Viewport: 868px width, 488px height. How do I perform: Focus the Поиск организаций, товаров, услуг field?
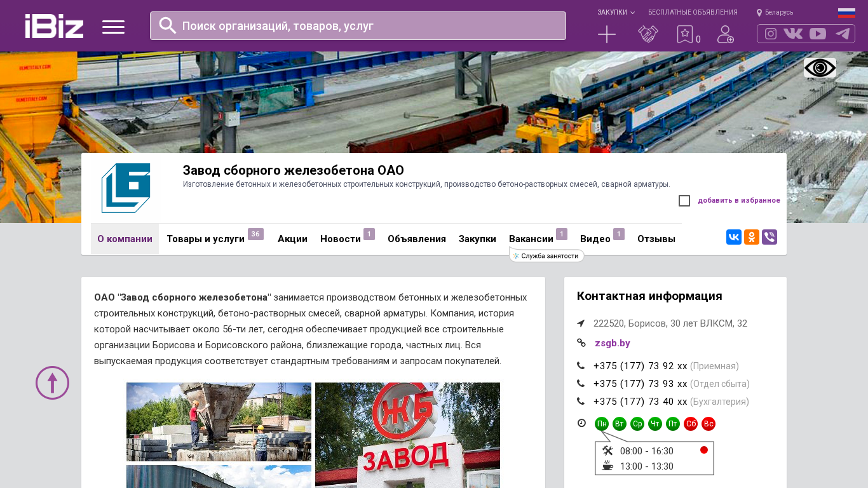click(358, 26)
